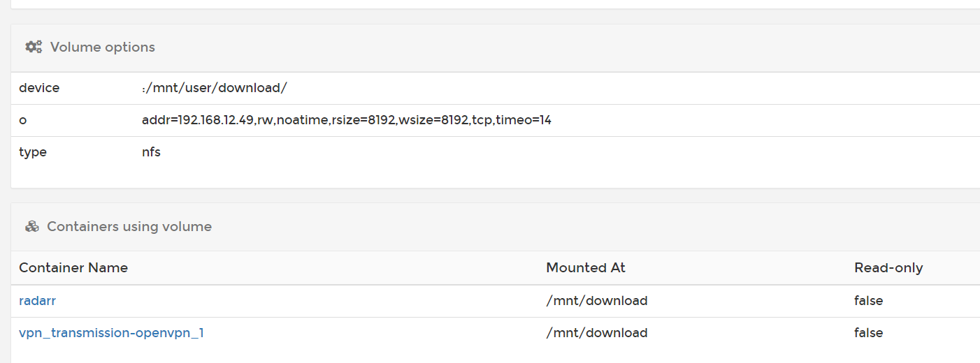Select the device path :/mnt/user/download/ value
Screen dimensions: 980x363
tap(215, 89)
